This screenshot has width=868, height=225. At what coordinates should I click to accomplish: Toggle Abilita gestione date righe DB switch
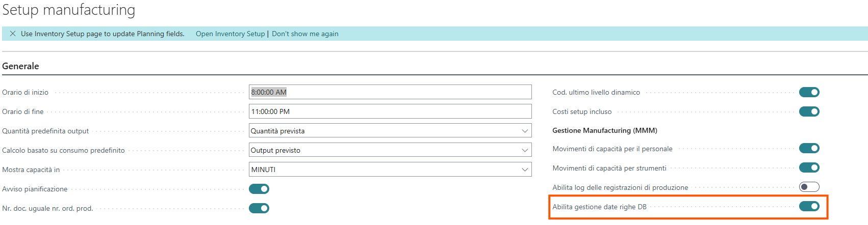[809, 206]
